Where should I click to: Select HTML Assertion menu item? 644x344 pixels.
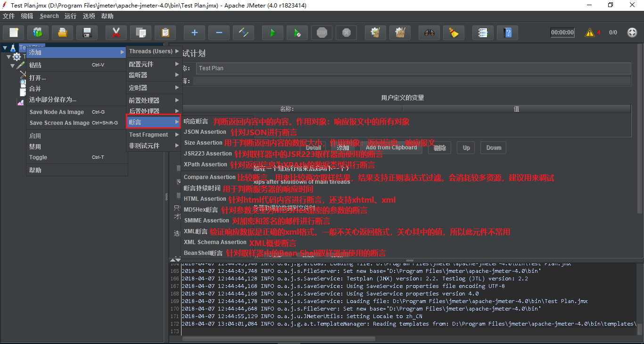coord(205,199)
